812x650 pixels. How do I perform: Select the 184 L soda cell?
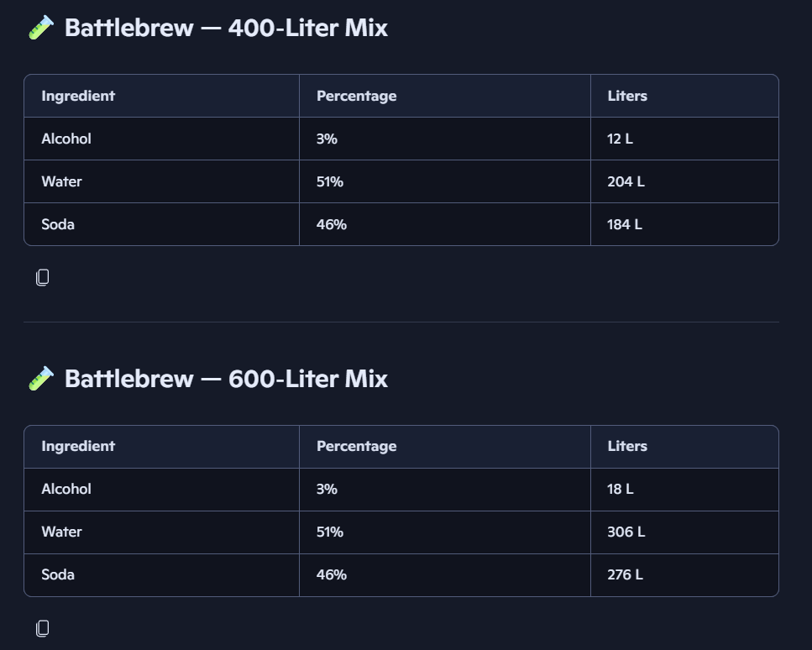pyautogui.click(x=684, y=224)
